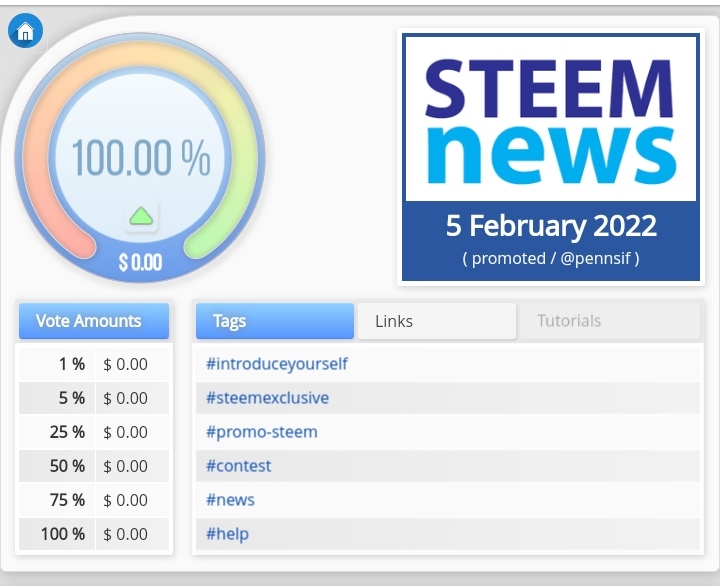This screenshot has width=720, height=586.
Task: Select the Vote Amounts header
Action: pos(94,321)
